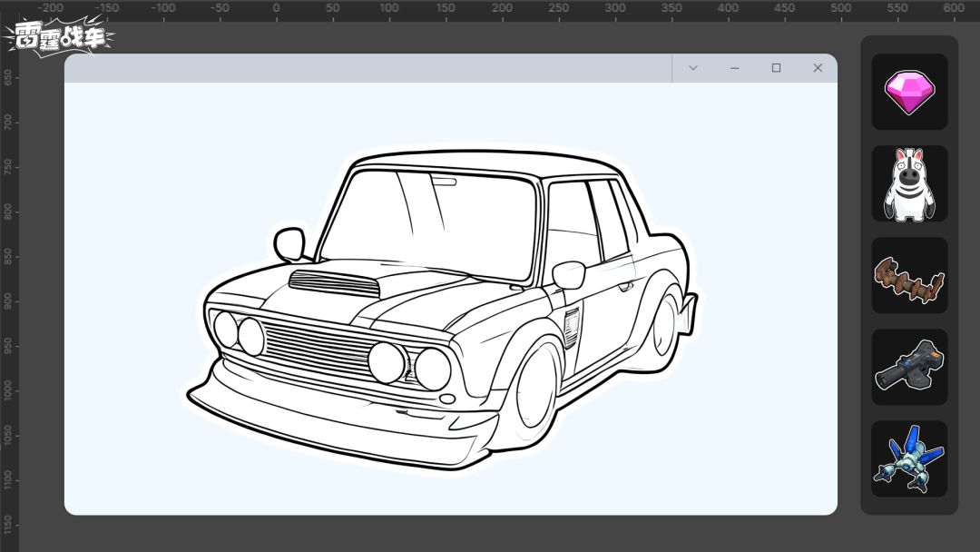Click the vertical ruler on the left edge
The height and width of the screenshot is (552, 980).
(9, 300)
